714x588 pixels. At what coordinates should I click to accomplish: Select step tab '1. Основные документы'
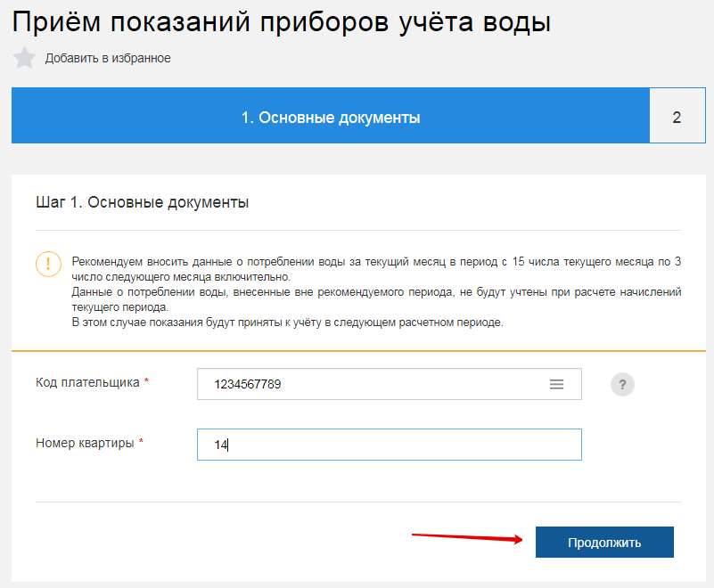(x=331, y=116)
